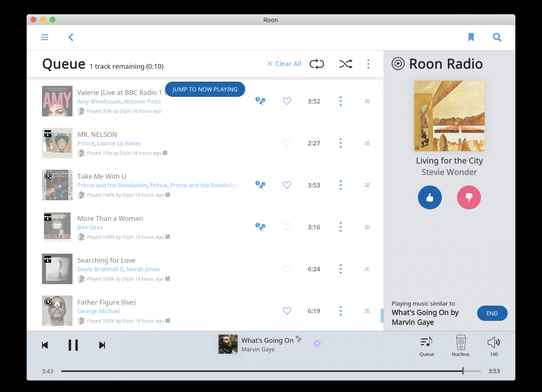Open more options for MR. NELSON
Viewport: 542px width, 392px height.
tap(340, 143)
